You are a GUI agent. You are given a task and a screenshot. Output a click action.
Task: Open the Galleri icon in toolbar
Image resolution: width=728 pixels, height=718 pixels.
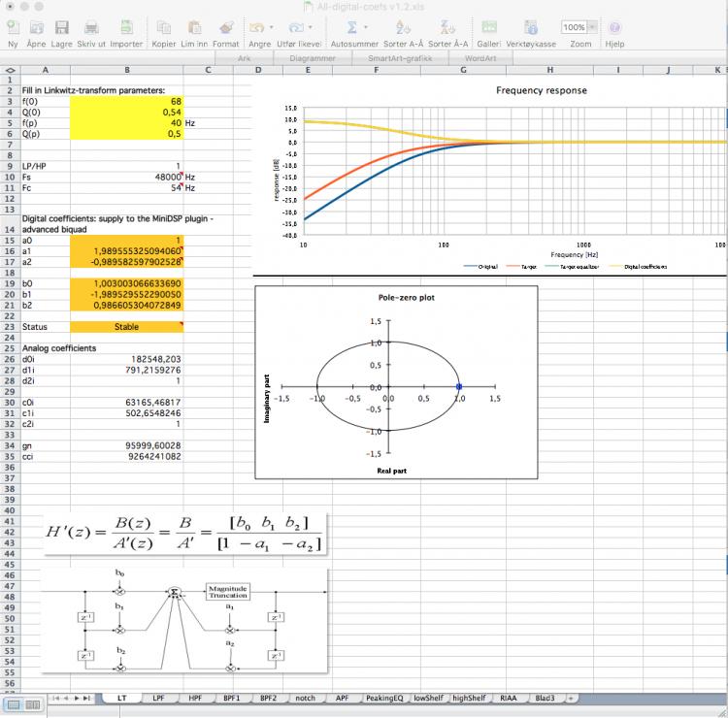(488, 27)
